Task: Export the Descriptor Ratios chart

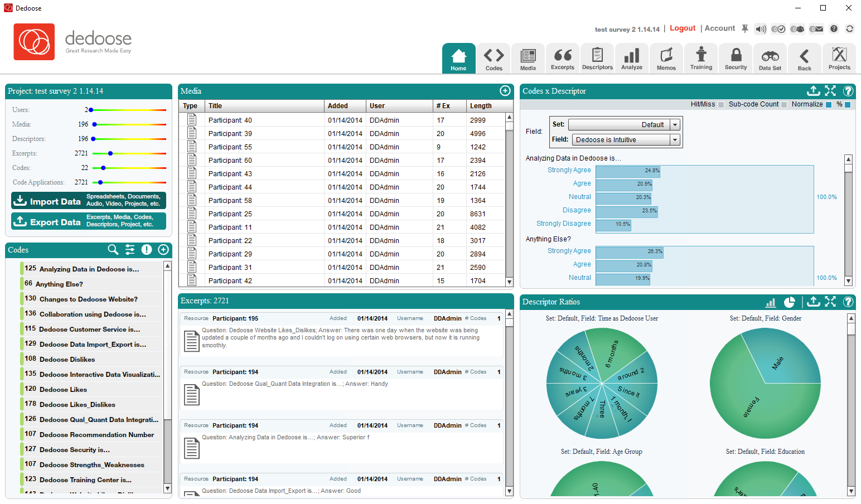Action: click(814, 302)
